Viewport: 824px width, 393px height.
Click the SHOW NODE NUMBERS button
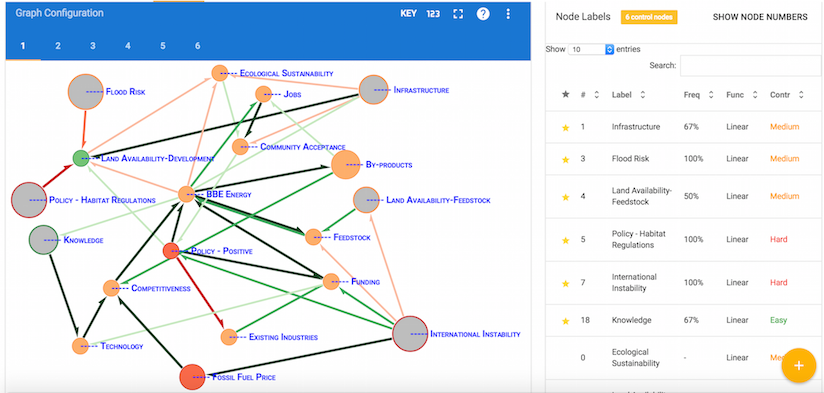(760, 17)
